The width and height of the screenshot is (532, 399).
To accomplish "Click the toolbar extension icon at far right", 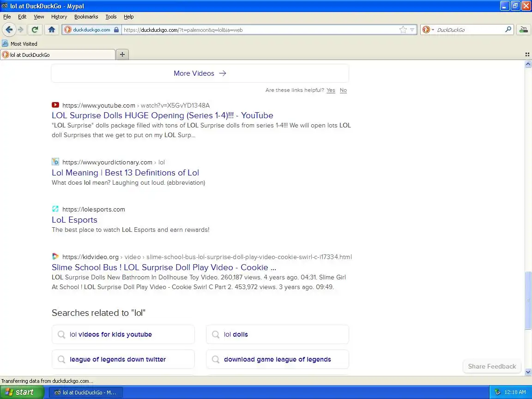I will point(524,30).
